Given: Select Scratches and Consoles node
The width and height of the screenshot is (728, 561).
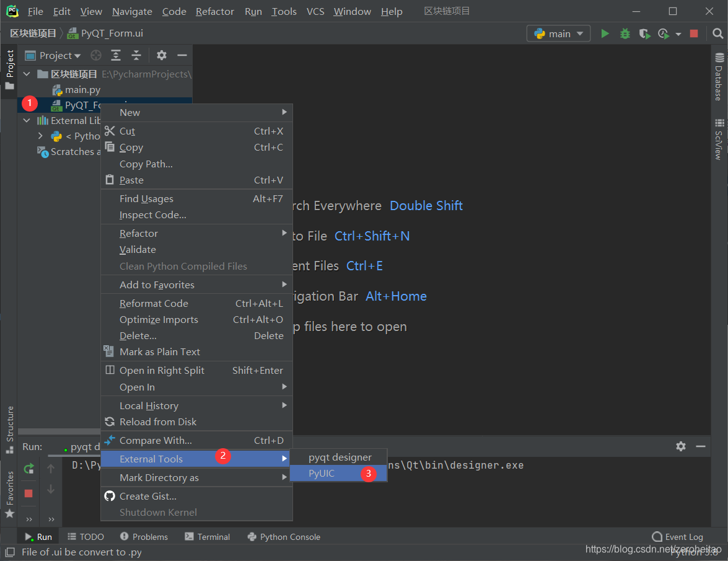Looking at the screenshot, I should coord(69,152).
